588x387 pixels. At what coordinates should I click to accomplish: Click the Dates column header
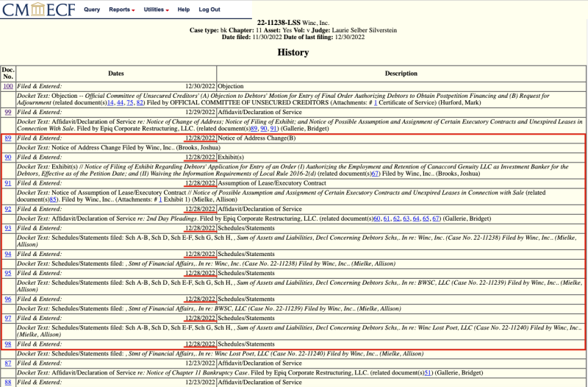tap(116, 73)
